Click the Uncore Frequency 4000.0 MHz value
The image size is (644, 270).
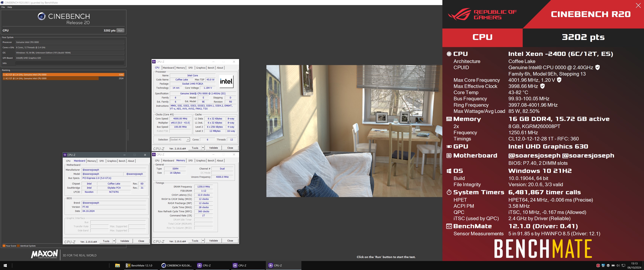coord(222,177)
